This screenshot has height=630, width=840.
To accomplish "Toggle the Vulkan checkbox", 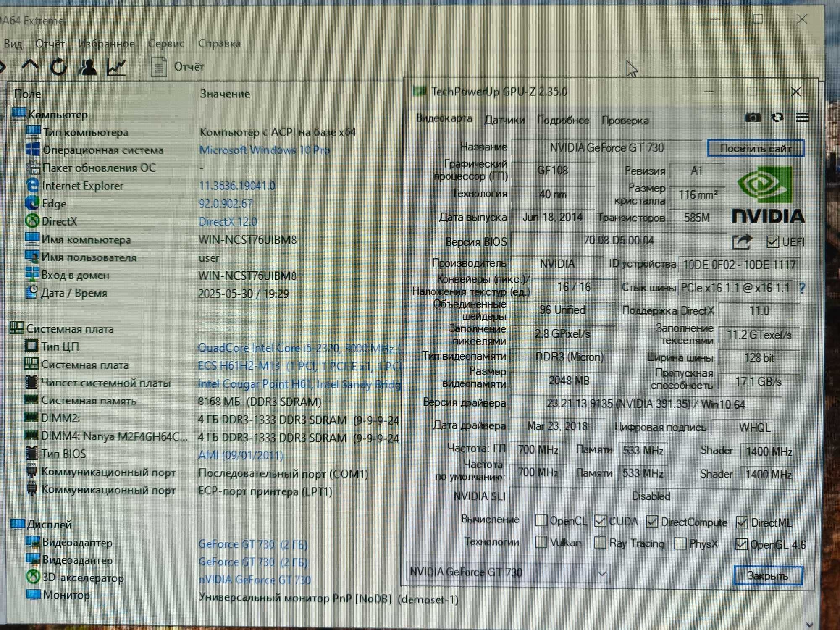I will [x=541, y=542].
